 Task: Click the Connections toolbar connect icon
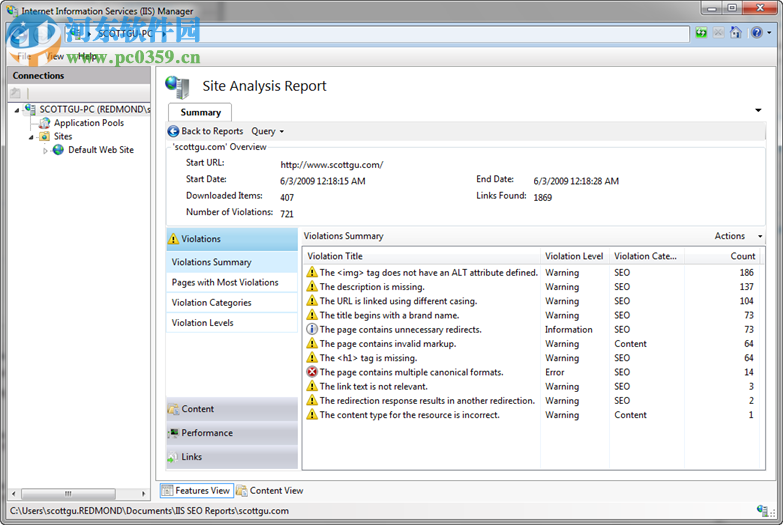point(15,93)
